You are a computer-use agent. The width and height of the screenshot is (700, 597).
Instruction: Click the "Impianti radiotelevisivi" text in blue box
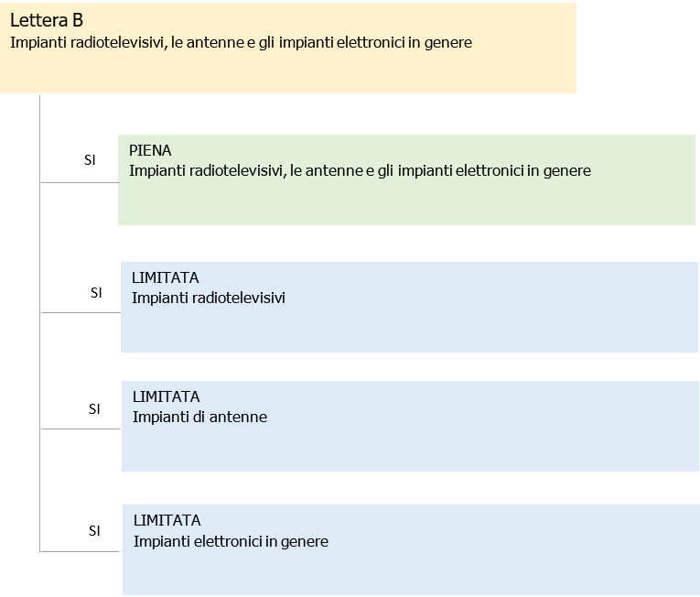pyautogui.click(x=209, y=298)
